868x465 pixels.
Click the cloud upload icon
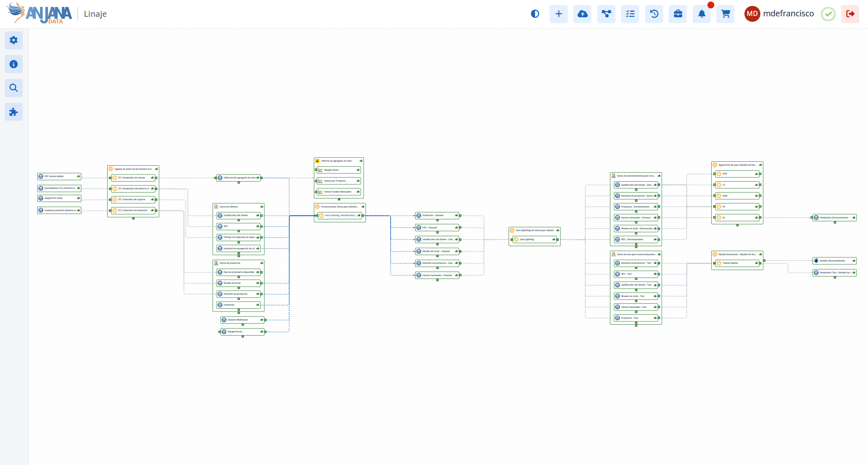click(582, 14)
